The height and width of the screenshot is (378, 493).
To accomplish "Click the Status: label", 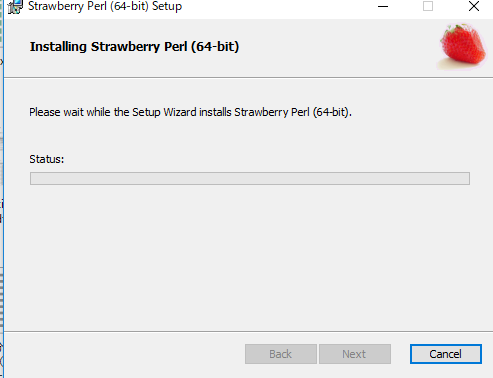I will (x=47, y=159).
